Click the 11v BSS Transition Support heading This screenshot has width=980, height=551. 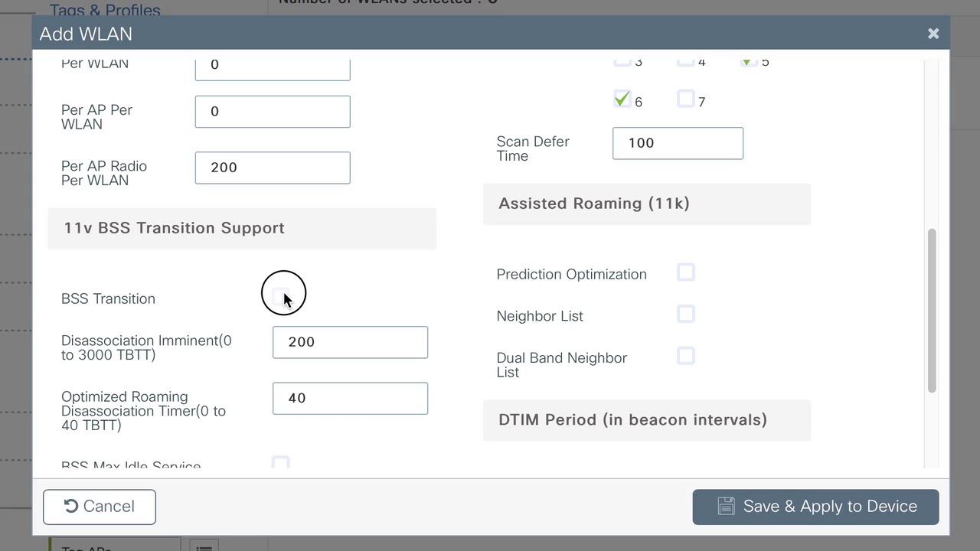174,228
